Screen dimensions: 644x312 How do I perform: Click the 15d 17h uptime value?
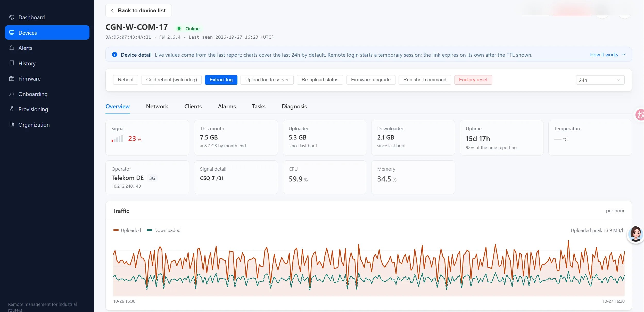[x=478, y=139]
